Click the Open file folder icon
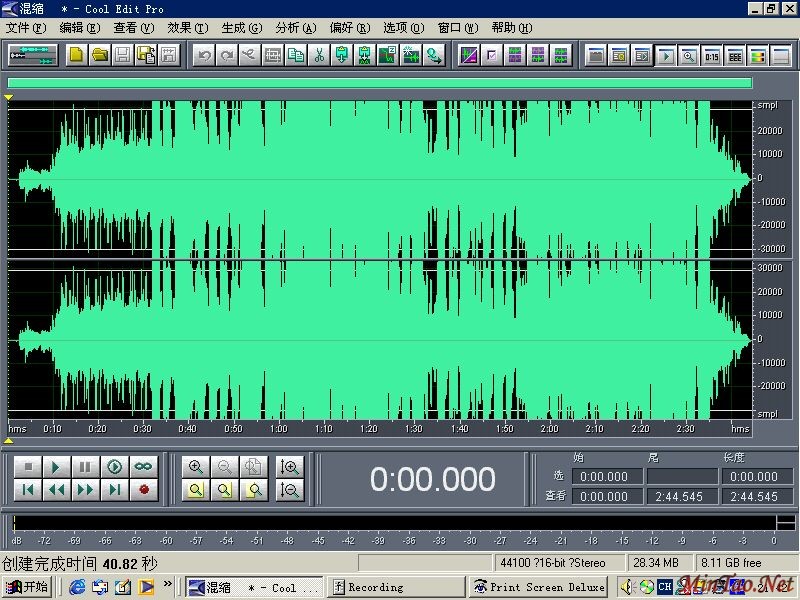 coord(99,55)
